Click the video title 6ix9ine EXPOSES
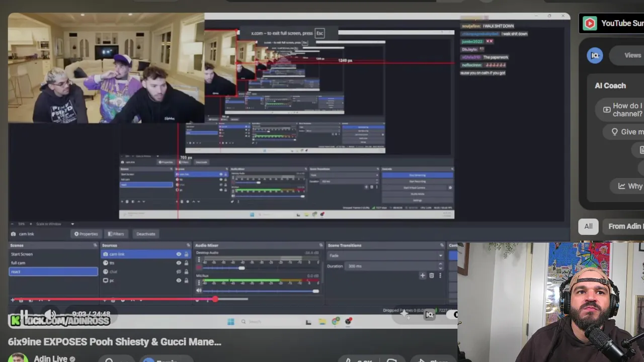644x362 pixels. (x=114, y=342)
